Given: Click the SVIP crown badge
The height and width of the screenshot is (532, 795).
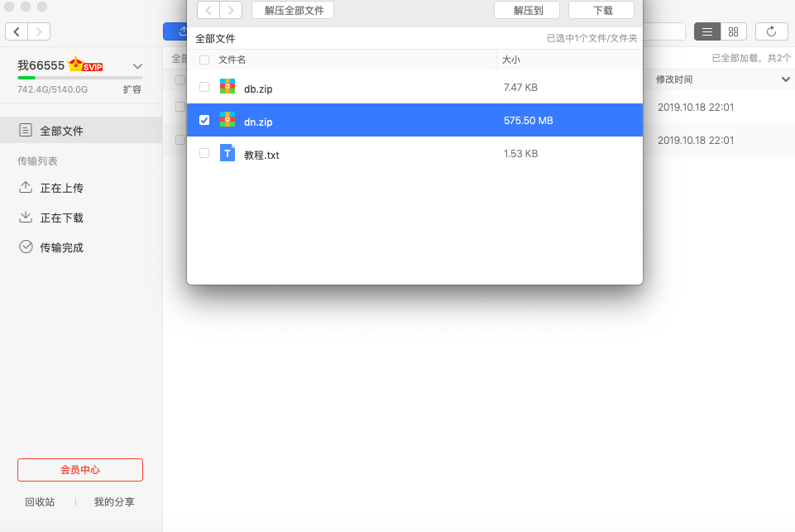Looking at the screenshot, I should (86, 65).
